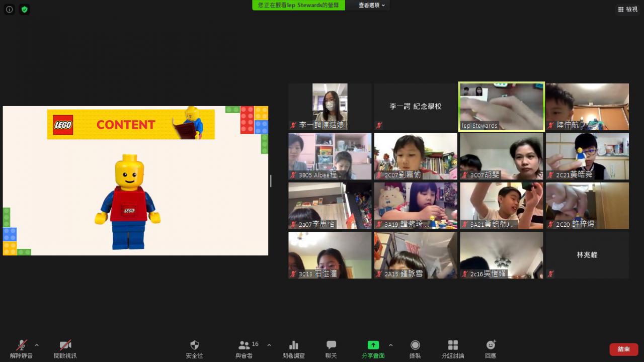
Task: Select the 李一諤陳姑娘 video tile
Action: (330, 107)
